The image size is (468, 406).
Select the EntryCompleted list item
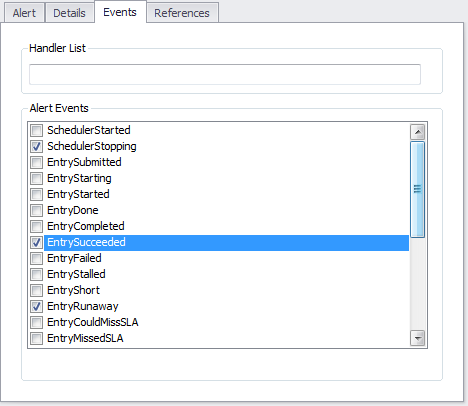[x=226, y=226]
